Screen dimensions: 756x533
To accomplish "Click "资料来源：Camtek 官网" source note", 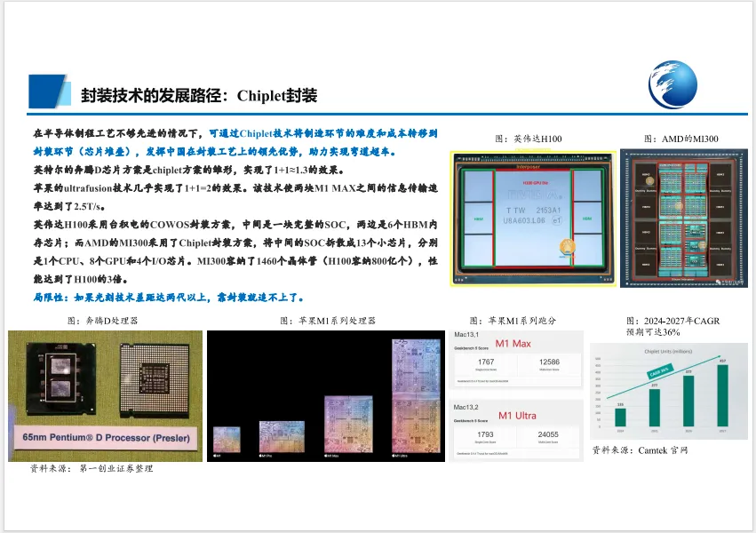I will click(x=640, y=450).
